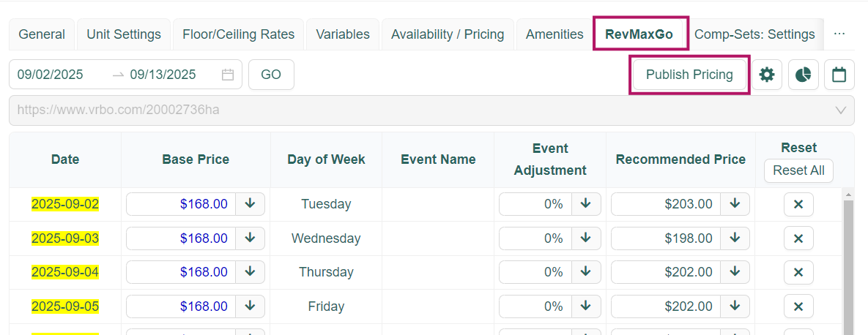The height and width of the screenshot is (335, 868).
Task: Click the Reset All button
Action: tap(798, 170)
